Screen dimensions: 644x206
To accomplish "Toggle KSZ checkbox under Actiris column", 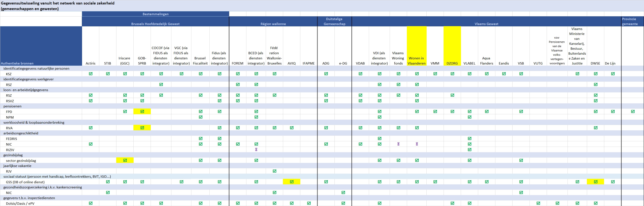I will pos(90,74).
